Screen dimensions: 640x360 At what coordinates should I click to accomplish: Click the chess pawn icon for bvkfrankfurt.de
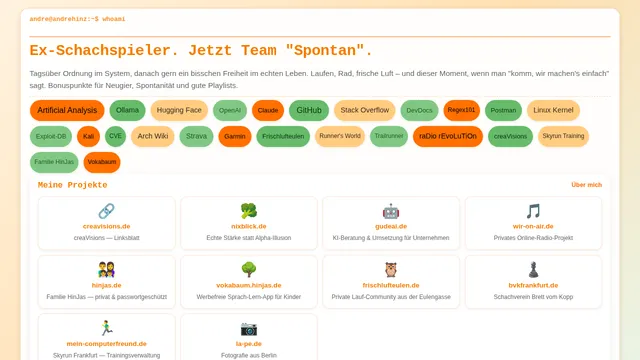pos(533,270)
